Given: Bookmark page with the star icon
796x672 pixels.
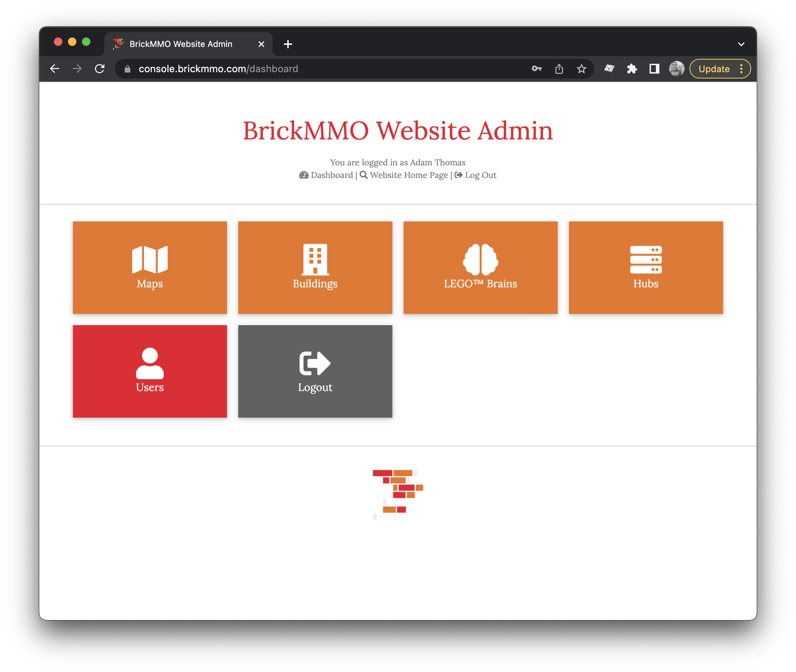Looking at the screenshot, I should click(581, 69).
